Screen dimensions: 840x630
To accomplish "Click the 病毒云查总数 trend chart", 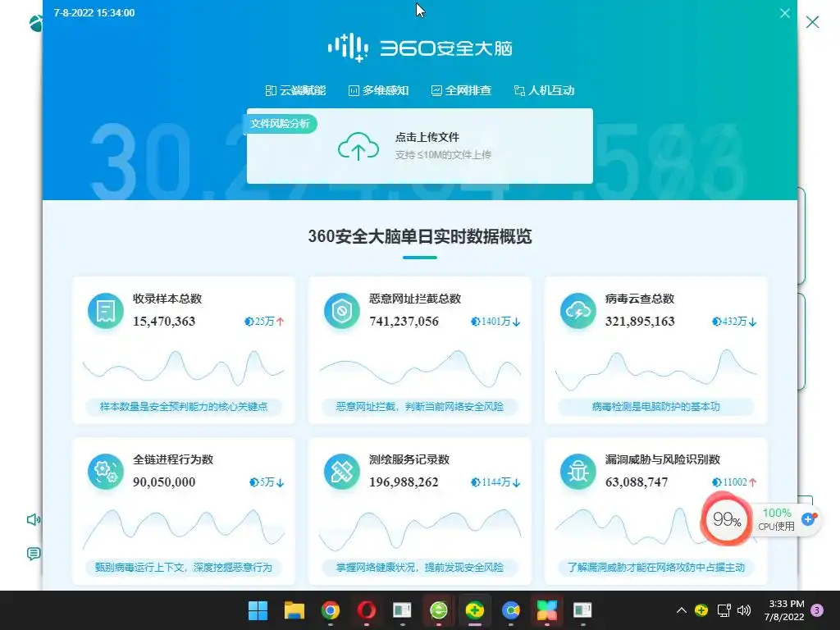I will pos(656,368).
